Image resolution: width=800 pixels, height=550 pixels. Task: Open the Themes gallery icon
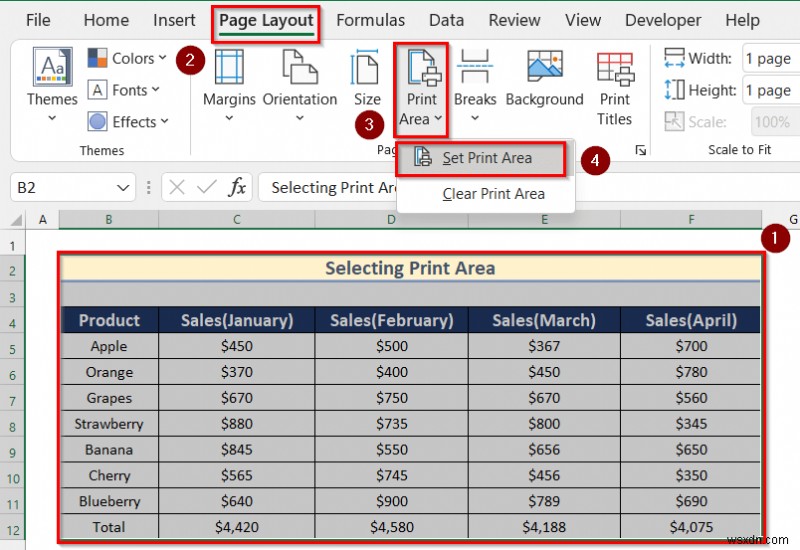pyautogui.click(x=51, y=69)
